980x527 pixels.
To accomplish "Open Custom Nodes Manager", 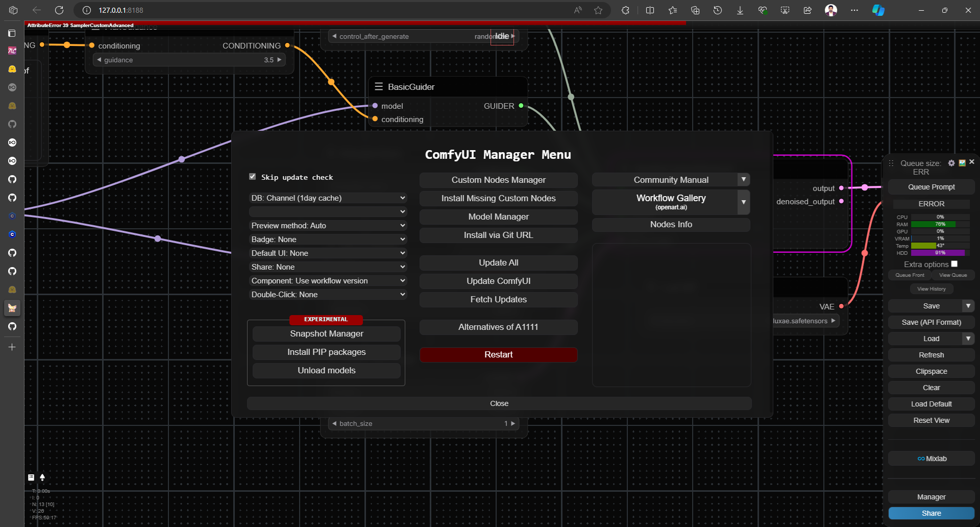I will (499, 180).
